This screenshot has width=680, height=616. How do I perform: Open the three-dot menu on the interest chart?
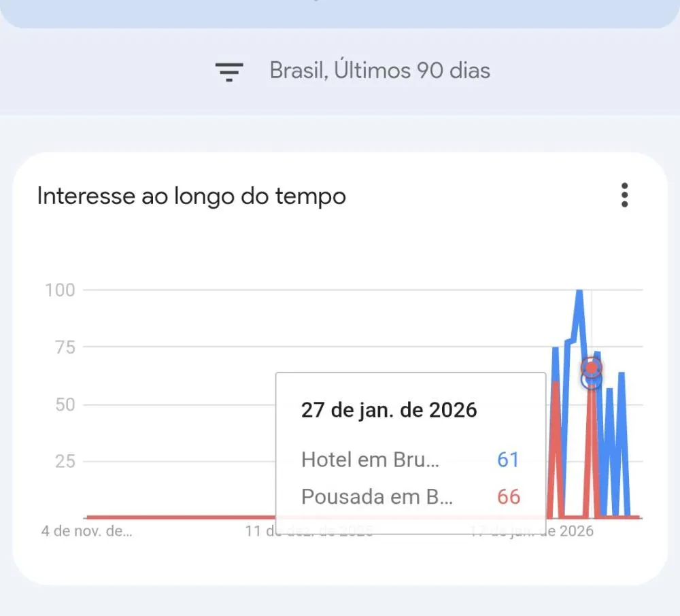tap(624, 196)
